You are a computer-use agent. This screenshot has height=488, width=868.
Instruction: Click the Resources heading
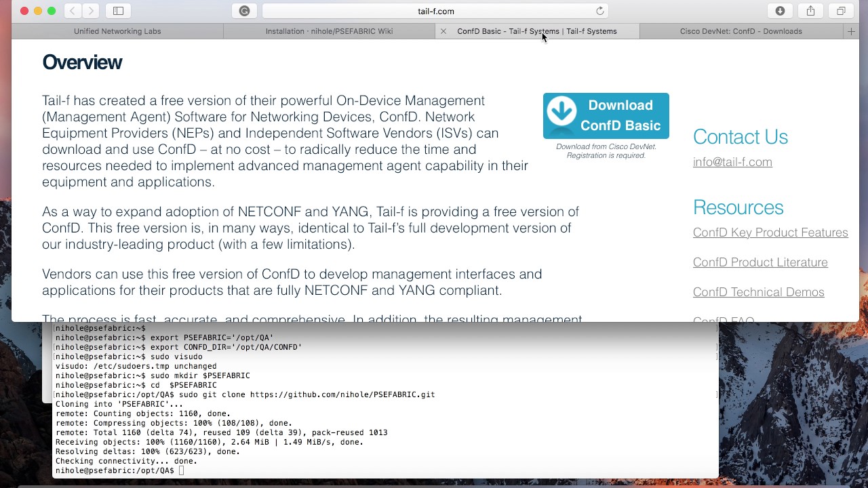click(738, 207)
